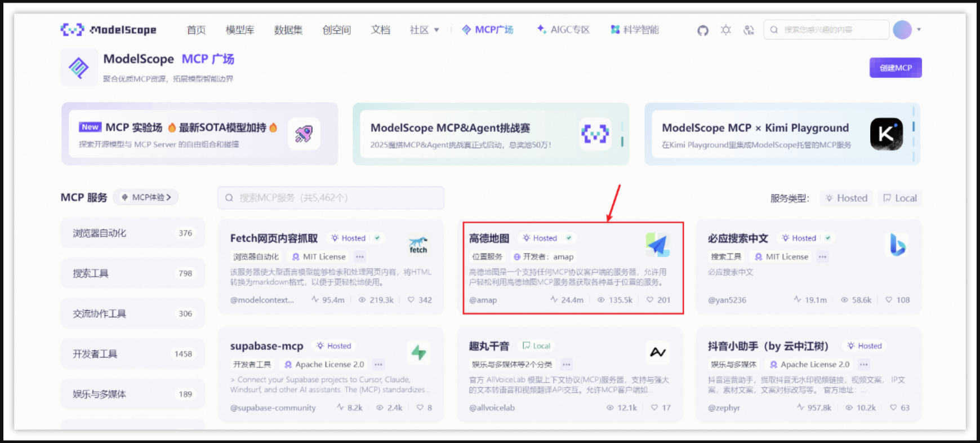Expand more tags on Fetch网页内容抓取 card
The image size is (980, 443).
pos(360,257)
